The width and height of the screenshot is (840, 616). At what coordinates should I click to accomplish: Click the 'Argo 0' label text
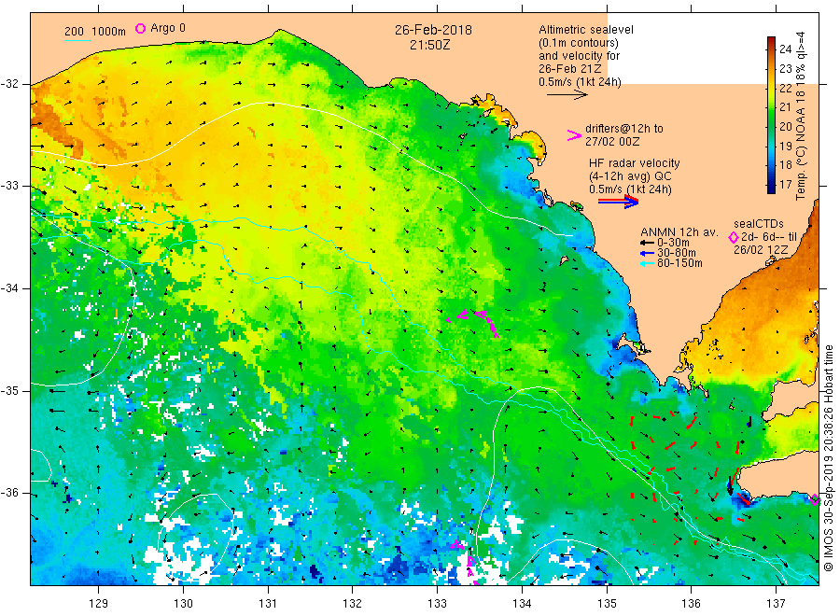[x=168, y=28]
